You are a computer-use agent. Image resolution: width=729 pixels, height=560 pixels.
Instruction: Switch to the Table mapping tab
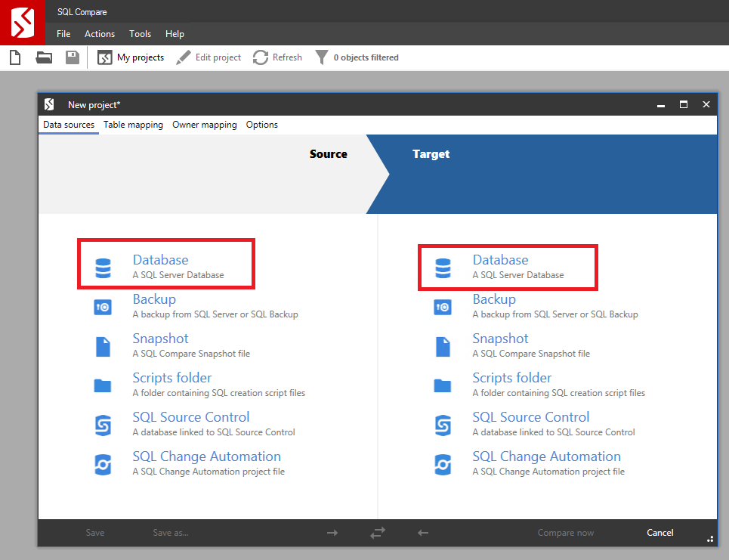pos(133,125)
